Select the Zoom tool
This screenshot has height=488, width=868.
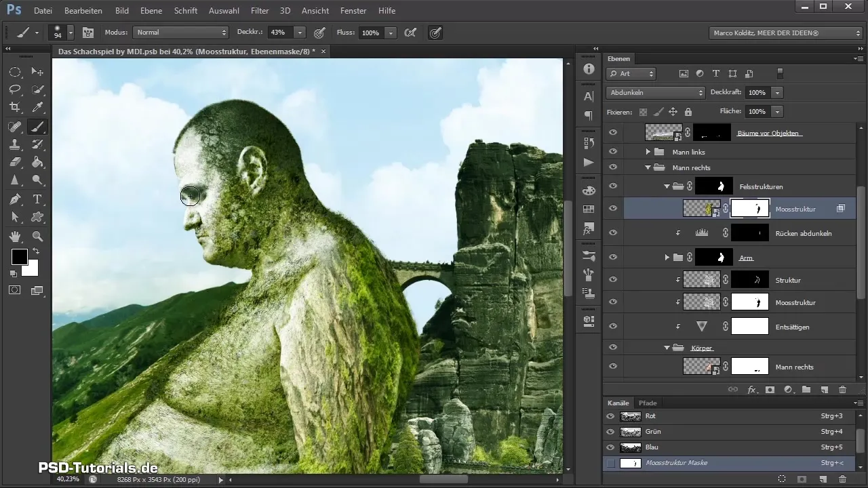[38, 236]
